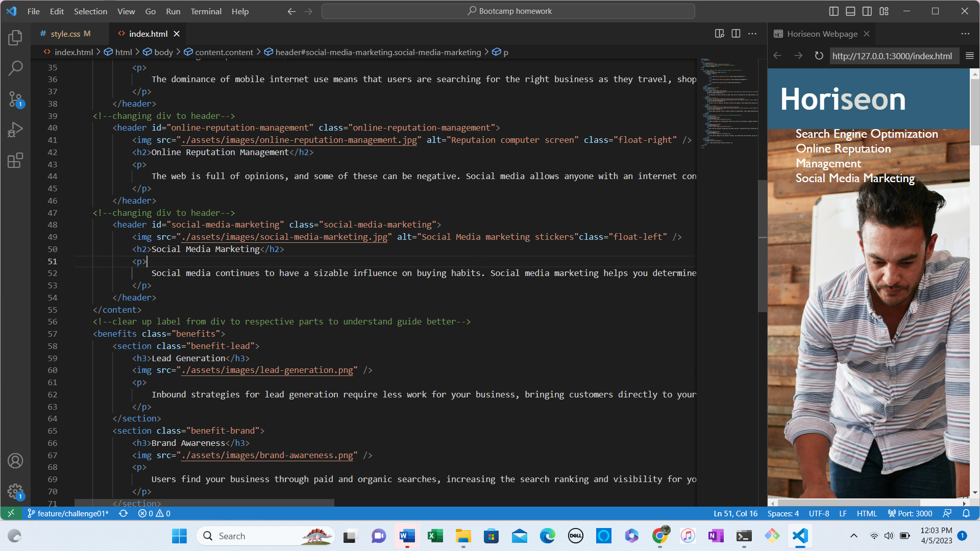The height and width of the screenshot is (551, 980).
Task: Click the Manage settings gear
Action: click(x=15, y=491)
